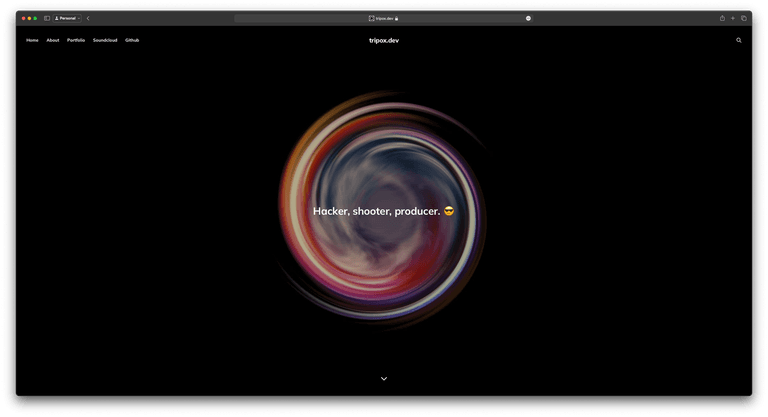Open the Portfolio nav link
The image size is (768, 417).
(x=76, y=40)
